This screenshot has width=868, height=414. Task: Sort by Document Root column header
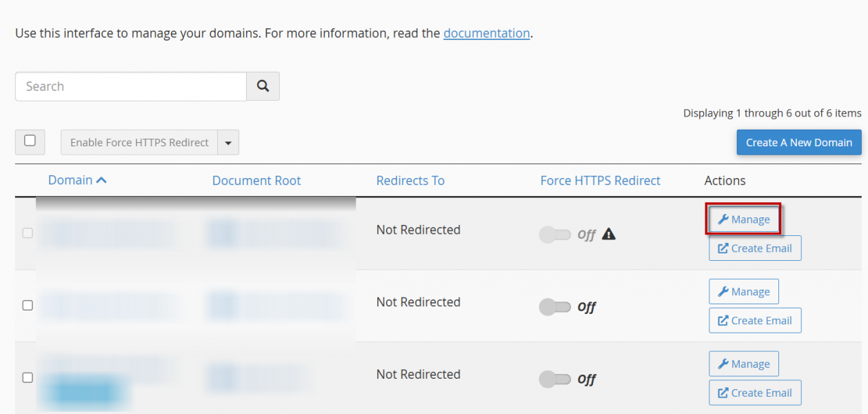pos(256,181)
